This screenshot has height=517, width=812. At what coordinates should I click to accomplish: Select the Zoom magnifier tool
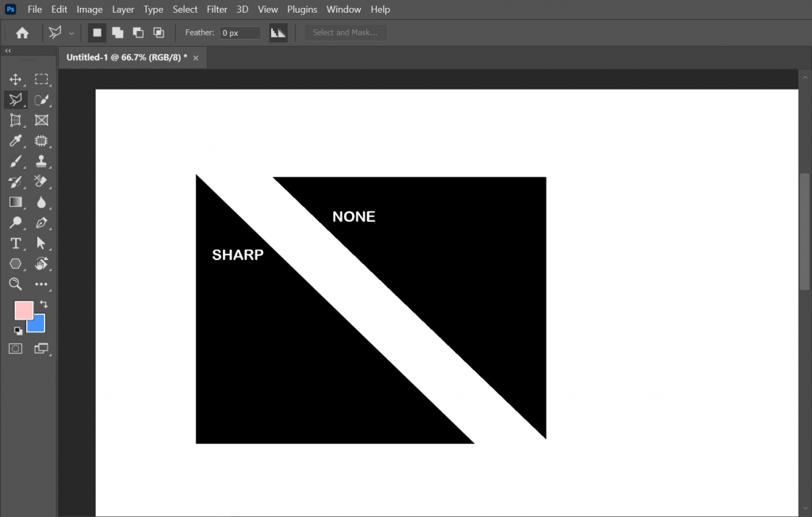[x=15, y=284]
